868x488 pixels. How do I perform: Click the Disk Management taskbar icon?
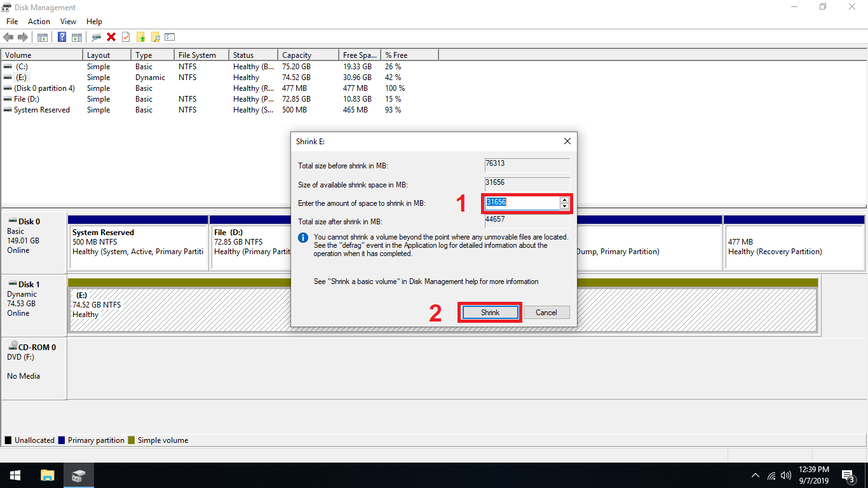pyautogui.click(x=79, y=475)
